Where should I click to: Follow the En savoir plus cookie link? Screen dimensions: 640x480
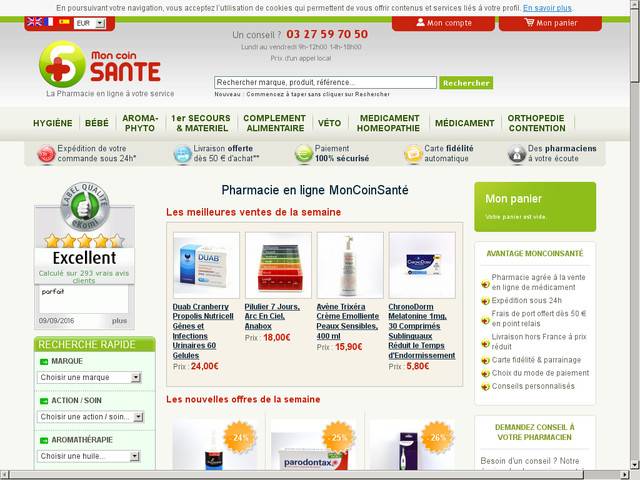(547, 8)
